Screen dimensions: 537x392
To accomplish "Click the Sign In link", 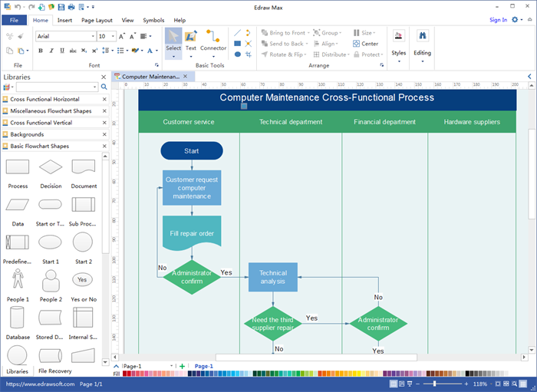I will [498, 20].
